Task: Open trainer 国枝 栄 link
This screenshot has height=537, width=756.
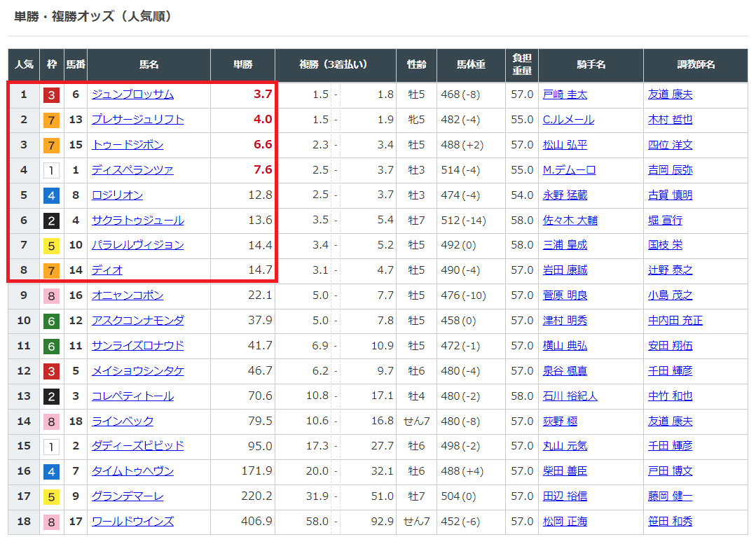Action: click(665, 245)
